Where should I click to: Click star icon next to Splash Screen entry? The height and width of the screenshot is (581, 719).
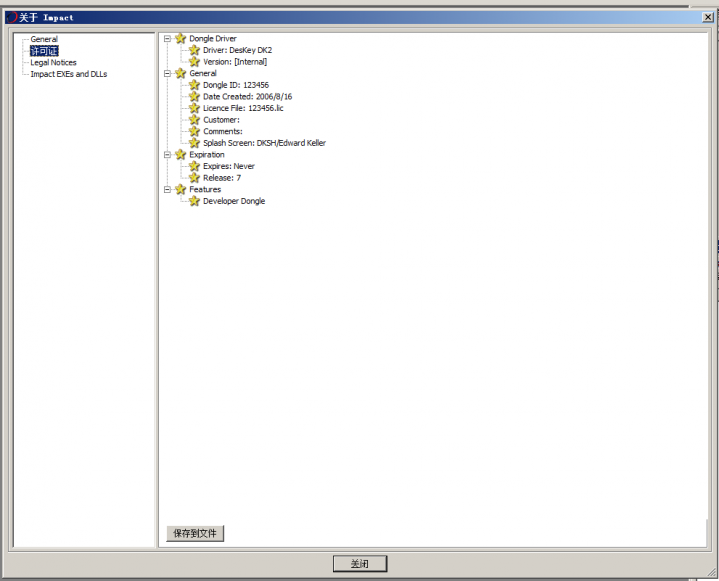click(194, 143)
